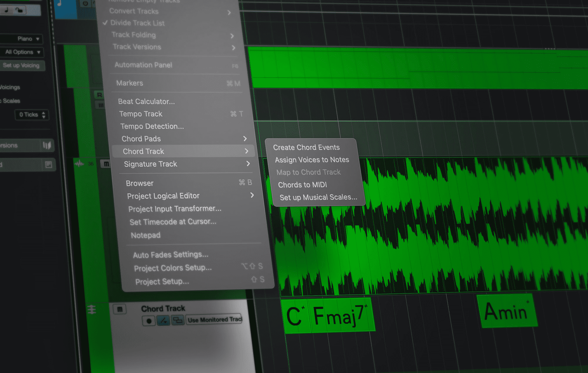Select the Amin chord event
The width and height of the screenshot is (588, 373).
[x=507, y=311]
